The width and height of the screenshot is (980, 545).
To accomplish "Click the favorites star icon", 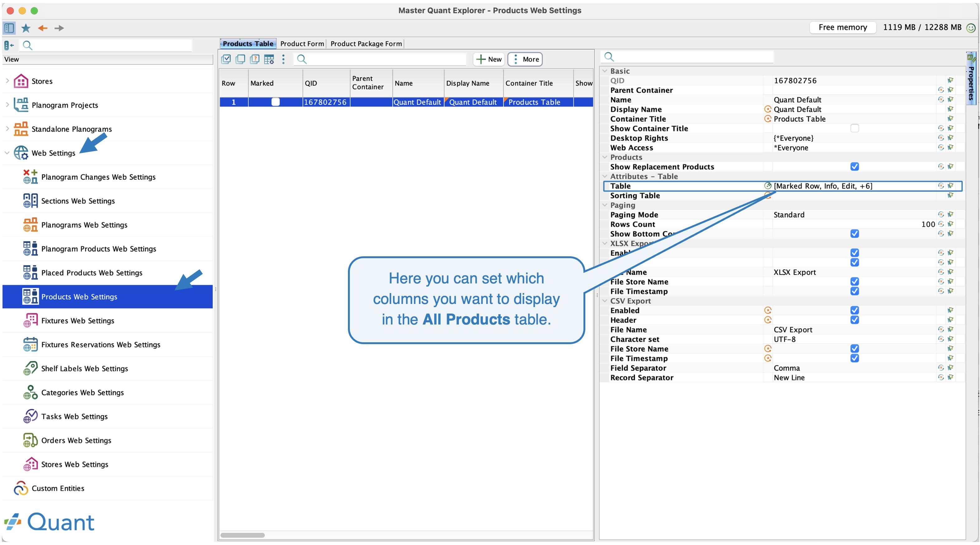I will click(x=26, y=28).
